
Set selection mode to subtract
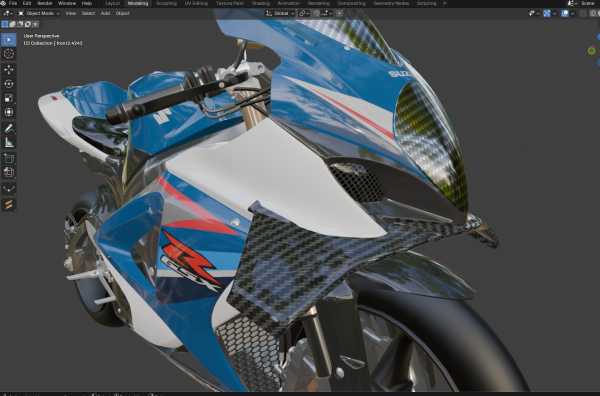pos(20,24)
